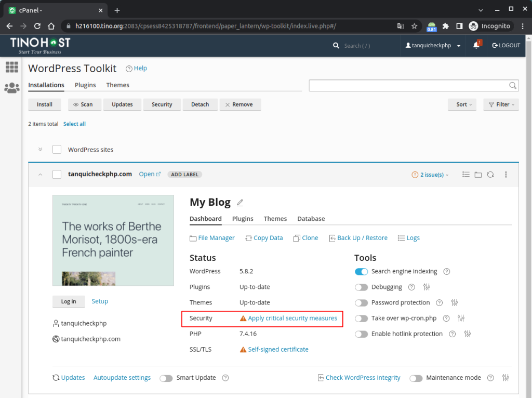Image resolution: width=532 pixels, height=398 pixels.
Task: Open the site Themes tab under My Blog
Action: (x=275, y=219)
